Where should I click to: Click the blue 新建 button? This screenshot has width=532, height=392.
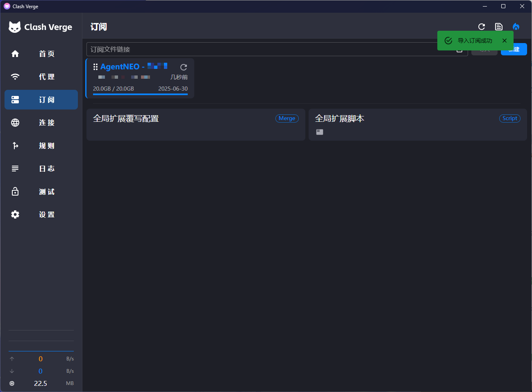pos(514,49)
